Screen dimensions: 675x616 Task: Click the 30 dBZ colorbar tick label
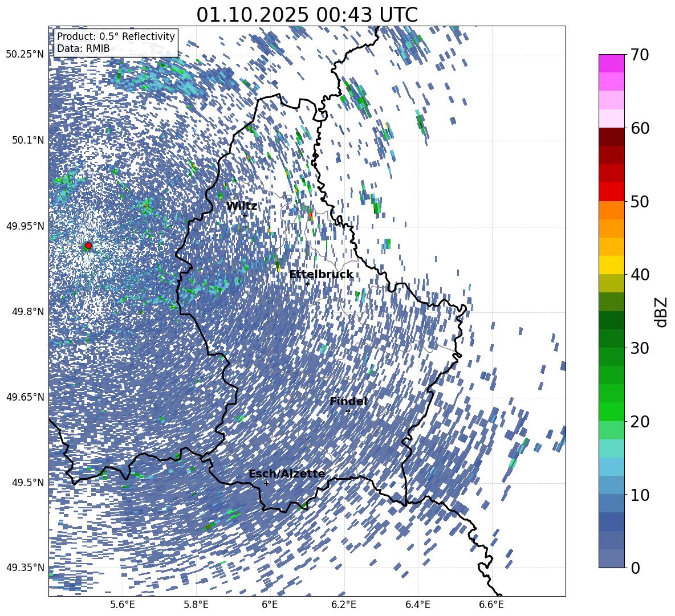[x=640, y=348]
